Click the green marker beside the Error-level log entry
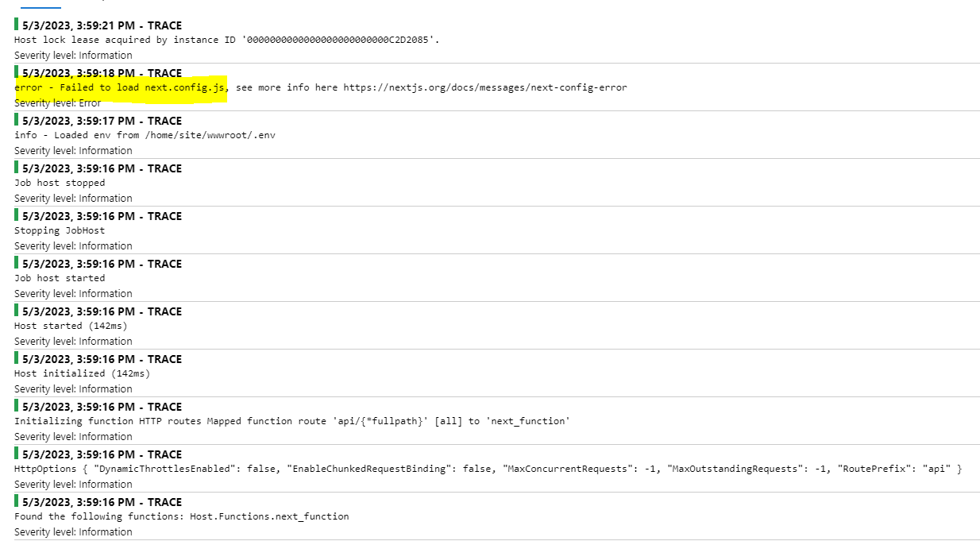 (x=17, y=72)
